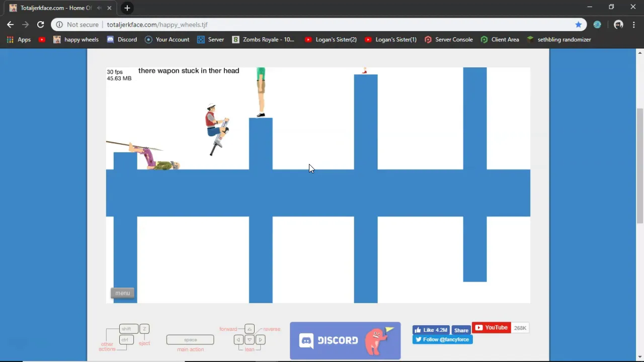Click the level title text 'there wapon stuck'

189,71
